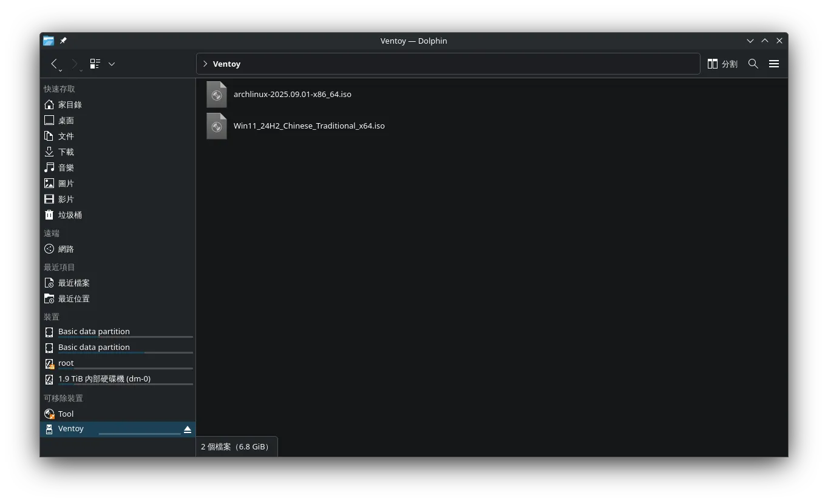The width and height of the screenshot is (828, 504).
Task: Open 下載 downloads in sidebar
Action: (118, 152)
